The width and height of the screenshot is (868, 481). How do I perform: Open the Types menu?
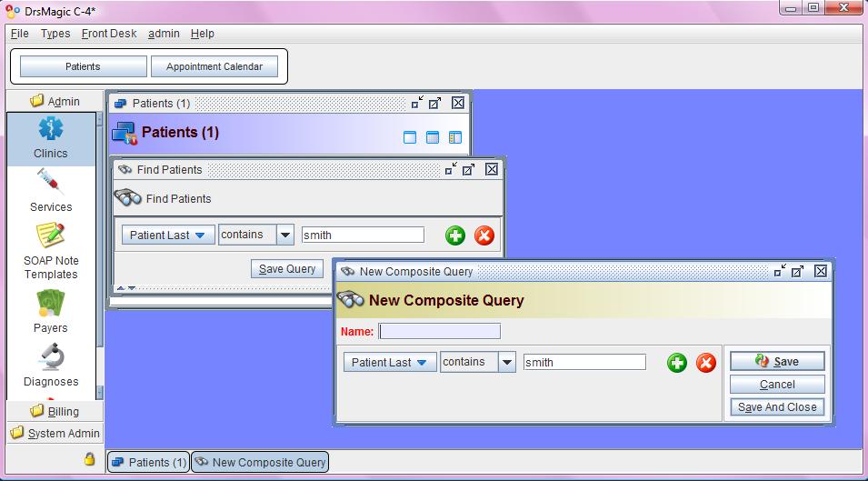(55, 34)
